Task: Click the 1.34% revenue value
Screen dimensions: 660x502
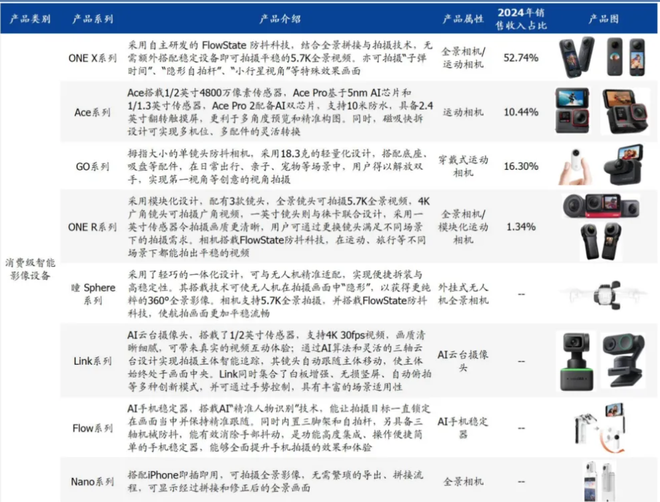Action: (521, 227)
